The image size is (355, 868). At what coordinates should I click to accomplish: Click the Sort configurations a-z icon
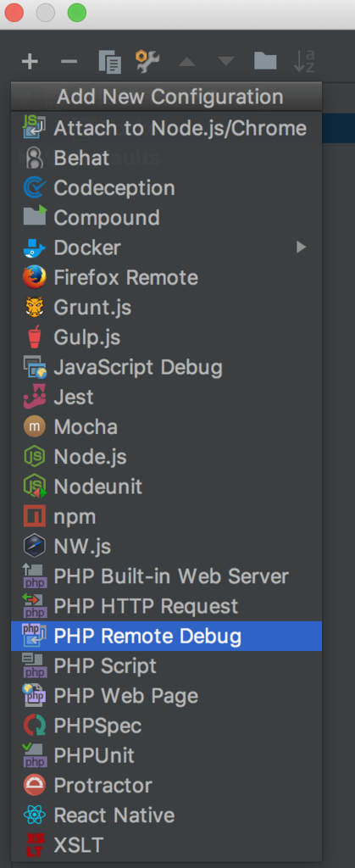click(x=305, y=61)
